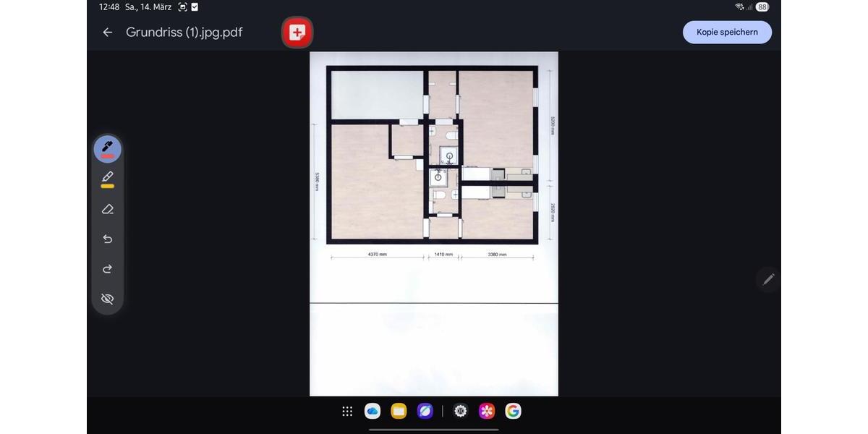Activate the eraser tool
This screenshot has width=868, height=434.
coord(107,209)
